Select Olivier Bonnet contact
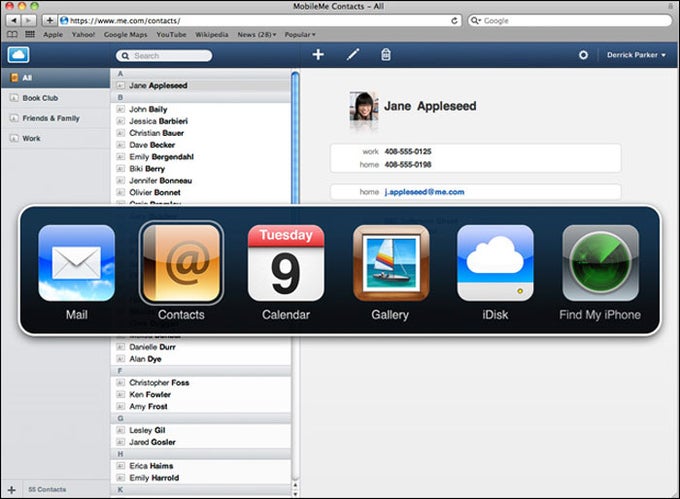The width and height of the screenshot is (680, 499). click(x=201, y=192)
